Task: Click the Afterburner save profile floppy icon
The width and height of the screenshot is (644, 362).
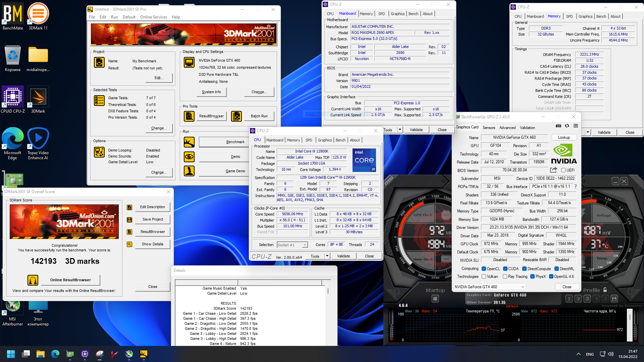Action: tap(614, 299)
